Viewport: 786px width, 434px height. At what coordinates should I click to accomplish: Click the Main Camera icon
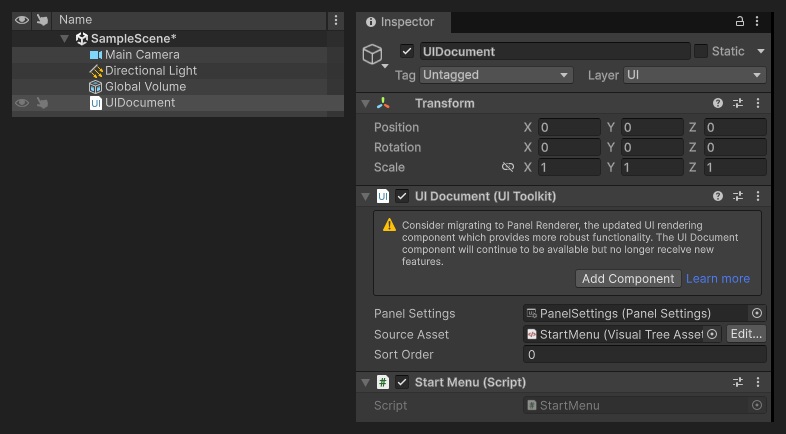click(x=96, y=55)
